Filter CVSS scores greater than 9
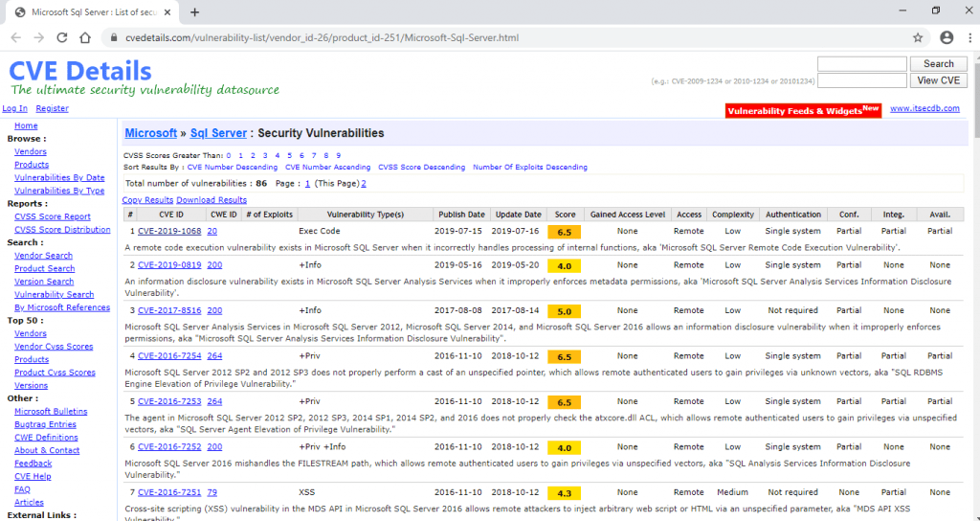Viewport: 980px width, 521px height. [338, 155]
